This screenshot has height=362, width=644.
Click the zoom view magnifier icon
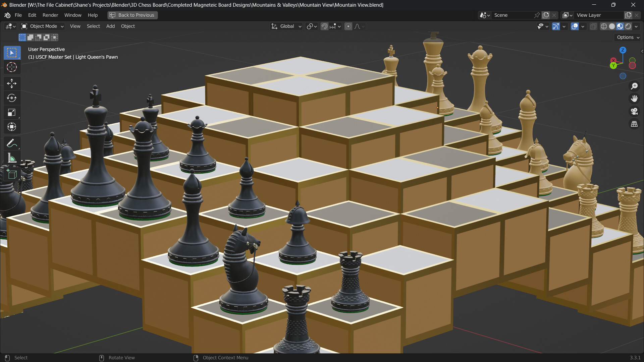634,86
